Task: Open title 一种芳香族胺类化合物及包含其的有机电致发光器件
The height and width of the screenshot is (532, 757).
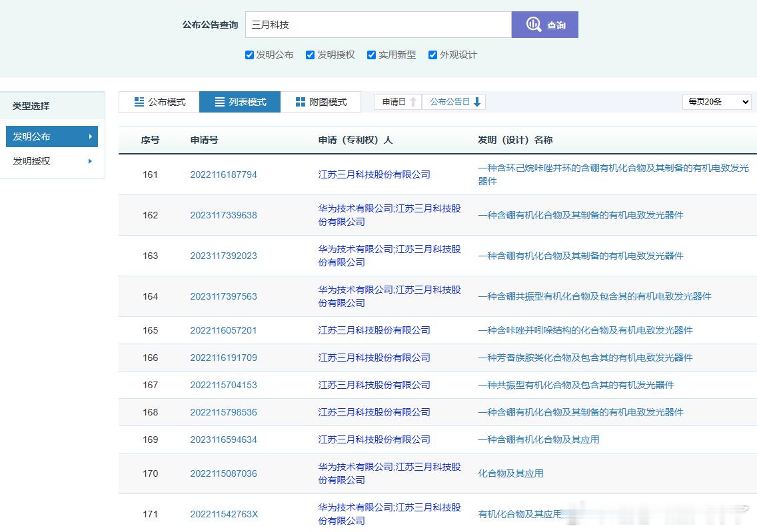Action: (x=585, y=358)
